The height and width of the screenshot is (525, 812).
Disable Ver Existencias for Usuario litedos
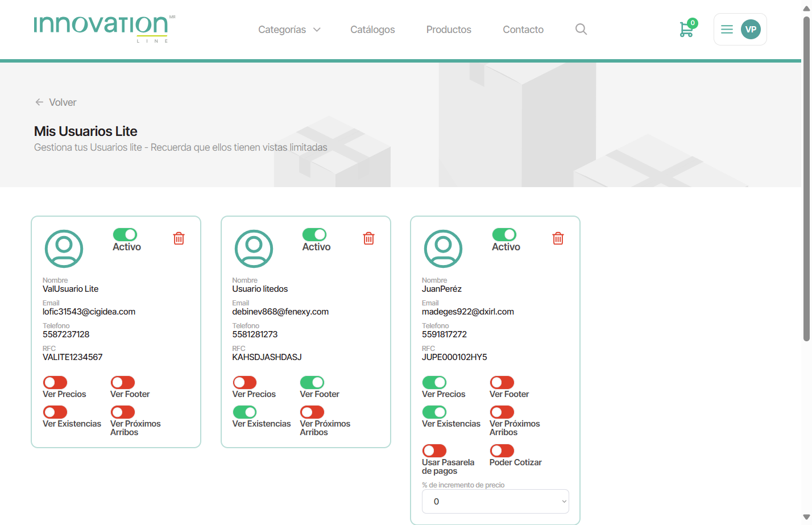[245, 412]
